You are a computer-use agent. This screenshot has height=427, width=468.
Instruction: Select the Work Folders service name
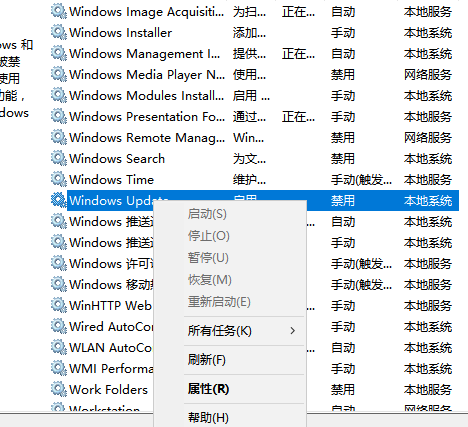(x=108, y=390)
